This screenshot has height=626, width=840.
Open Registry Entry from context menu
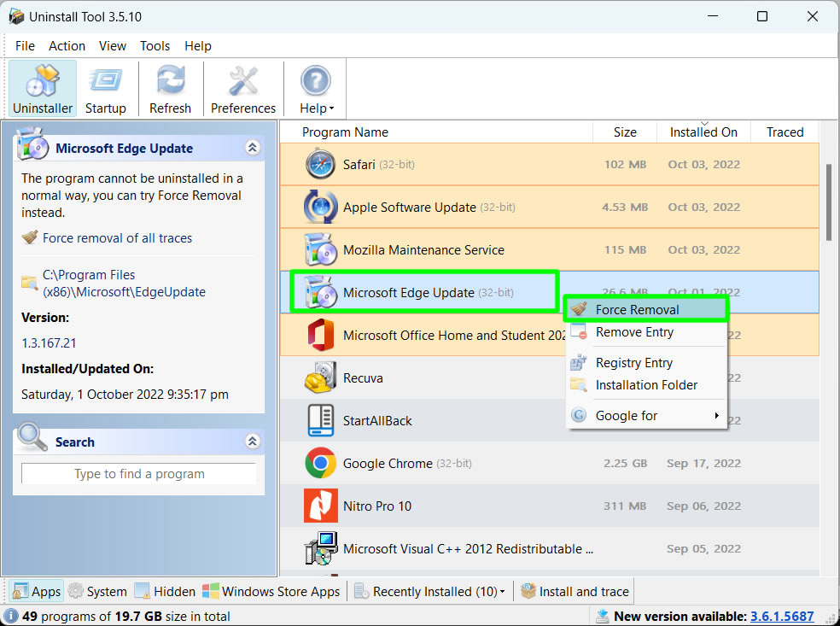[x=646, y=363]
